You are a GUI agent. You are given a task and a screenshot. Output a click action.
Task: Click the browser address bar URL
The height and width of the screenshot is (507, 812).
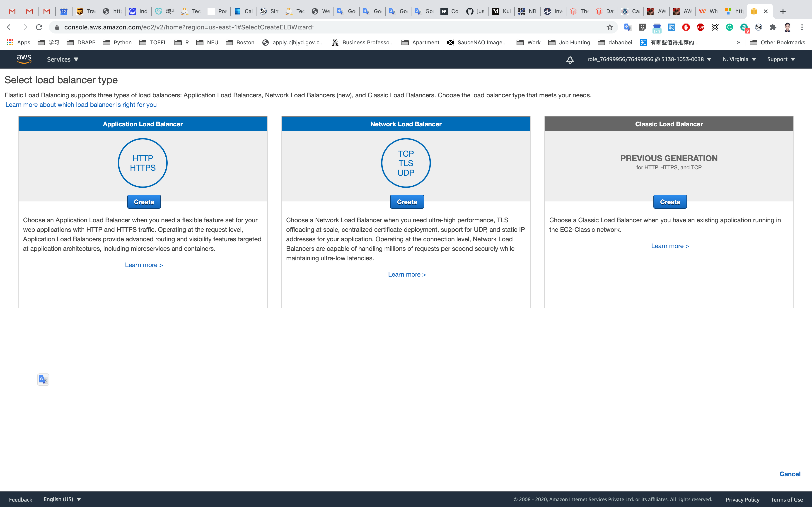(x=188, y=27)
